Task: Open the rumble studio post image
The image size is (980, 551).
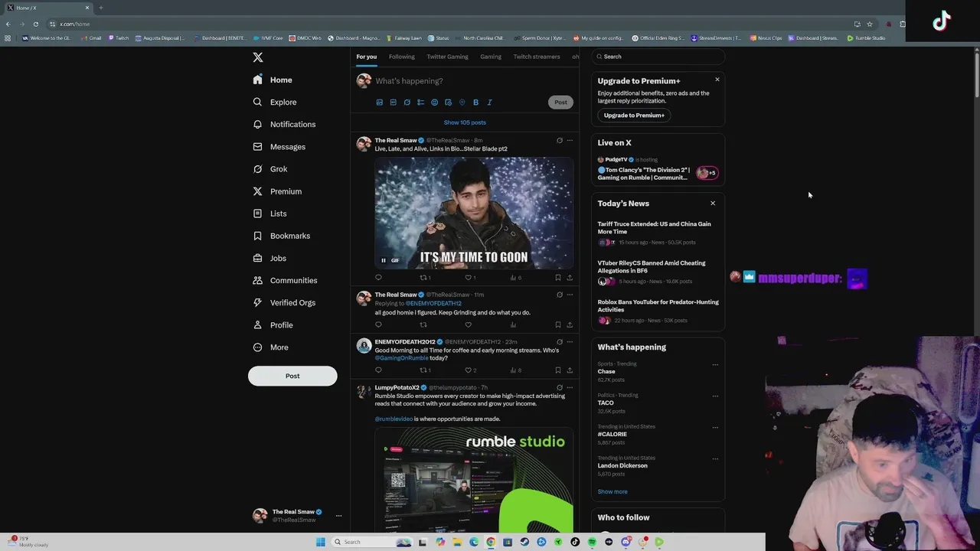Action: tap(474, 480)
